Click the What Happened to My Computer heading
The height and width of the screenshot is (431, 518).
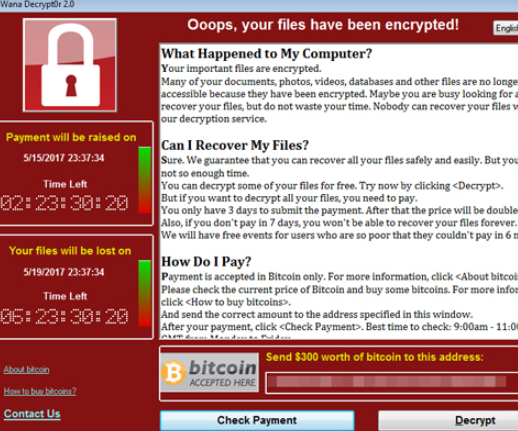[x=266, y=54]
